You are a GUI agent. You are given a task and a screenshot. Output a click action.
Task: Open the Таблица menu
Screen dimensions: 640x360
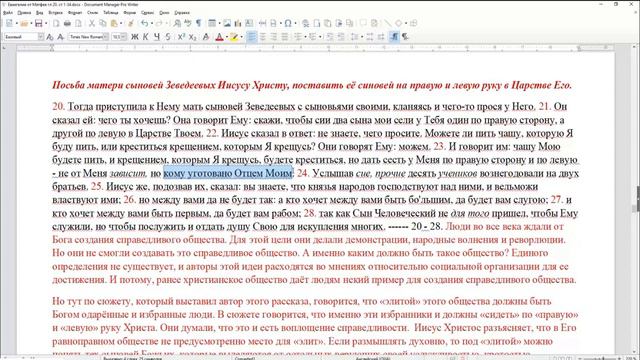[x=111, y=13]
